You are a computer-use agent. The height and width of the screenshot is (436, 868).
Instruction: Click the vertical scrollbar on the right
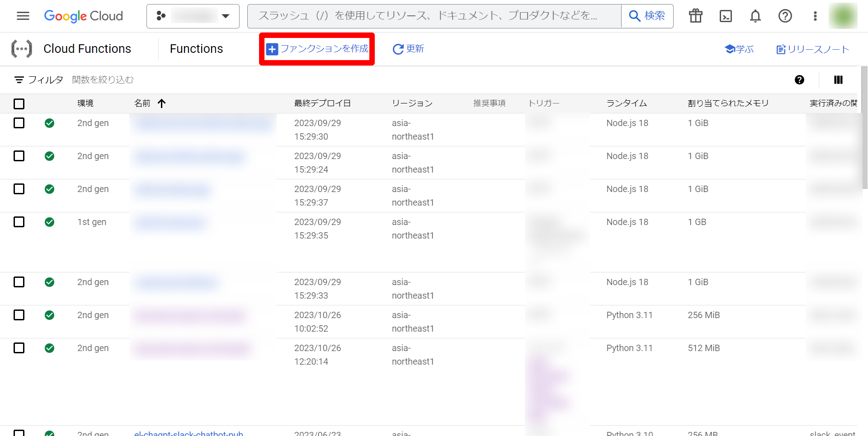864,127
